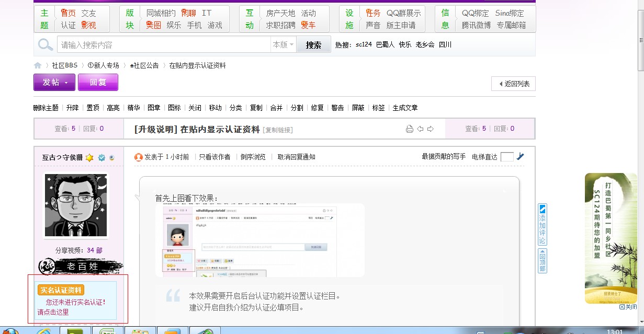This screenshot has height=334, width=644.
Task: Click the blue pen icon beside 电梯直达
Action: pyautogui.click(x=519, y=156)
